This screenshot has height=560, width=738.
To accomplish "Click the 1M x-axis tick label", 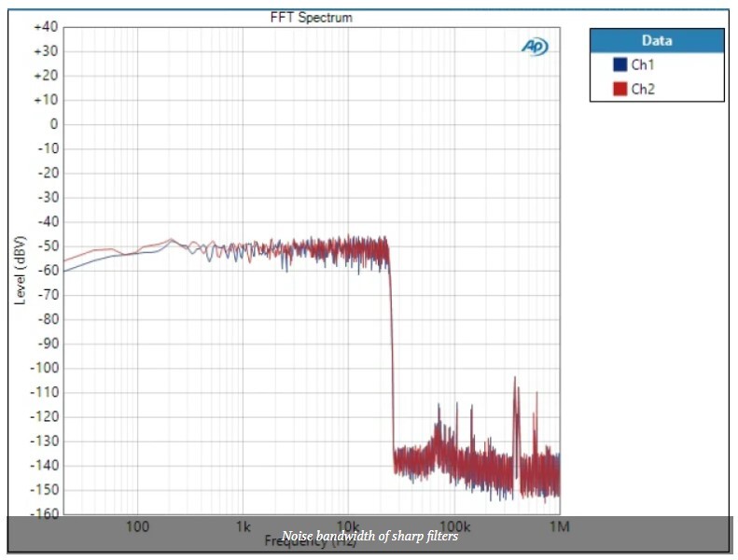I will (x=560, y=526).
